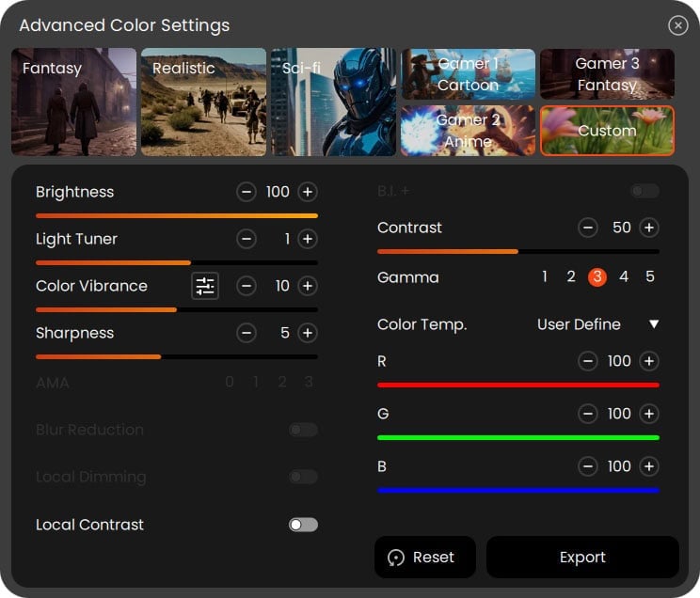Increase Brightness with plus button
Image resolution: width=700 pixels, height=598 pixels.
[308, 192]
